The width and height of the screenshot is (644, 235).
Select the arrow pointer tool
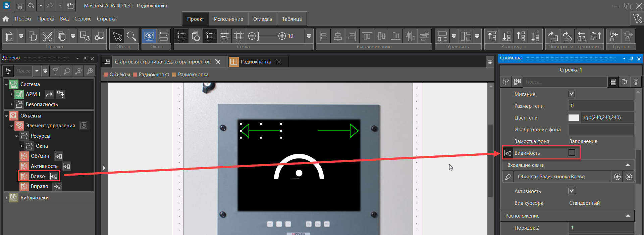pyautogui.click(x=117, y=36)
